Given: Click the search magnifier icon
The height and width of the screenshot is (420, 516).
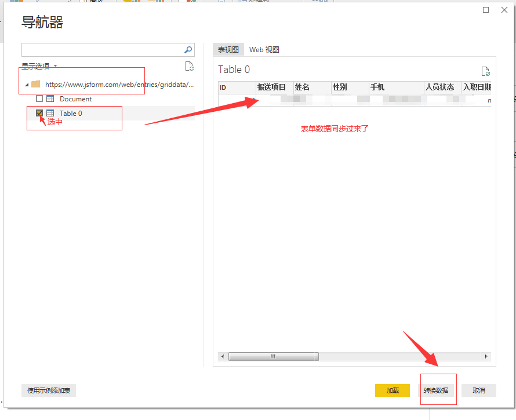Looking at the screenshot, I should (188, 50).
